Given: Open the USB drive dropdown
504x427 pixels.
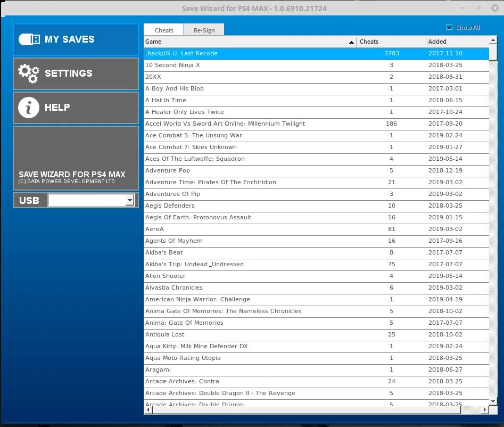Looking at the screenshot, I should tap(129, 200).
